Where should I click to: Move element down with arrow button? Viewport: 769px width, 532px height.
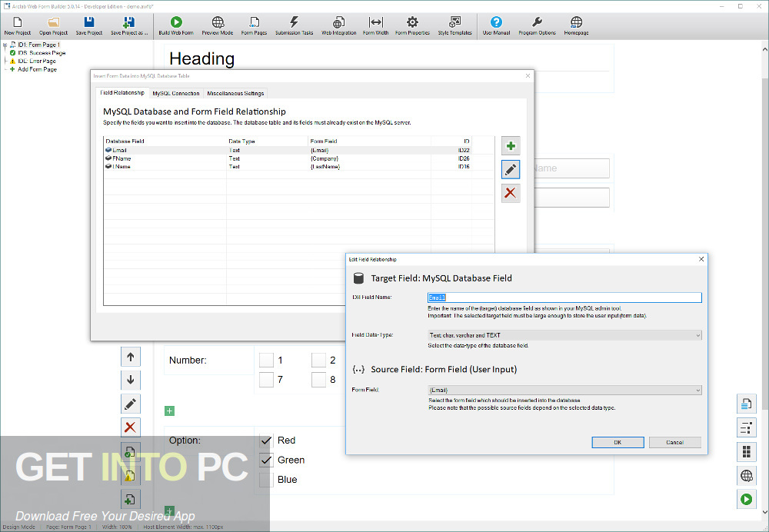[131, 380]
